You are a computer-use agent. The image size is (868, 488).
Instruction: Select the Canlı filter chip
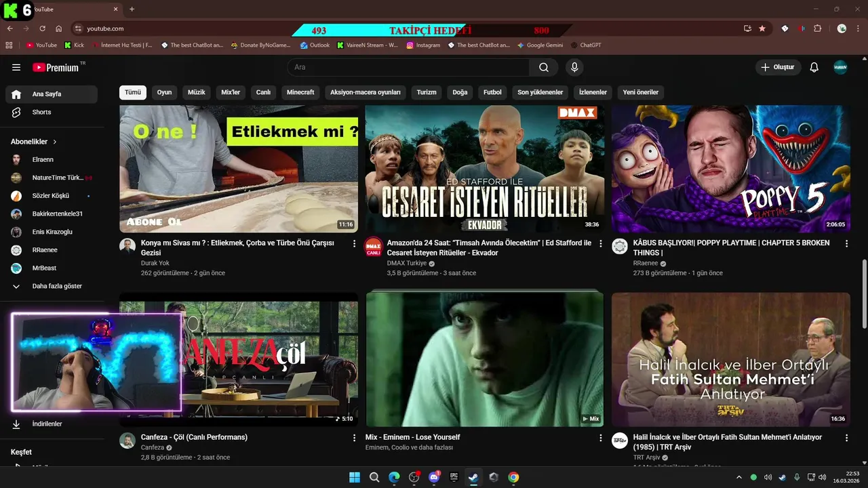tap(263, 92)
